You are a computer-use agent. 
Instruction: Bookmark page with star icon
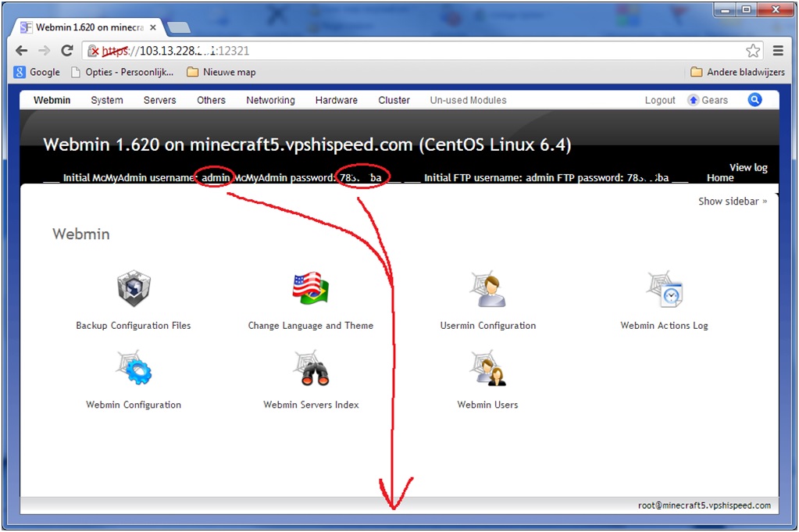(x=753, y=51)
